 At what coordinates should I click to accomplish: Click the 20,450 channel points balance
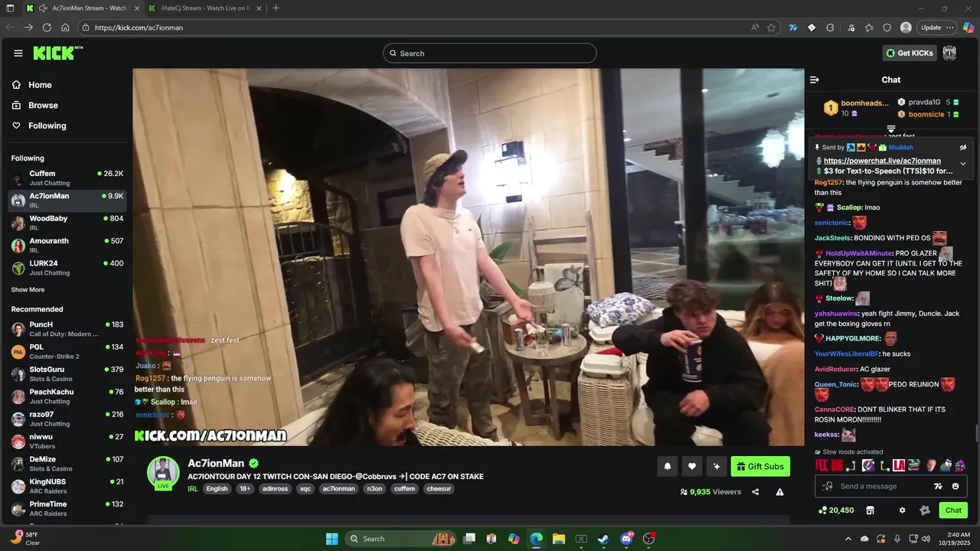coord(836,510)
